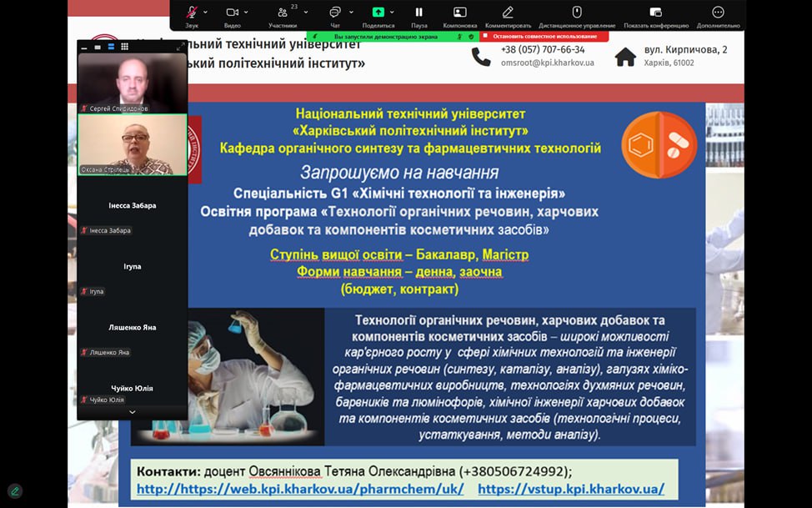The width and height of the screenshot is (812, 508).
Task: Switch video panel to grid view
Action: point(125,47)
